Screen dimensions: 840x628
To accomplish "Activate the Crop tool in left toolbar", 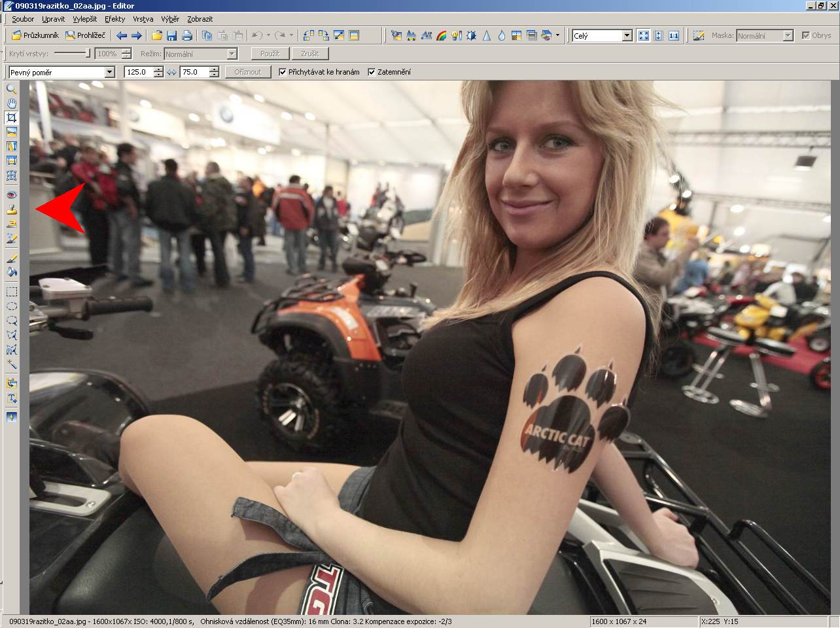I will (x=12, y=118).
